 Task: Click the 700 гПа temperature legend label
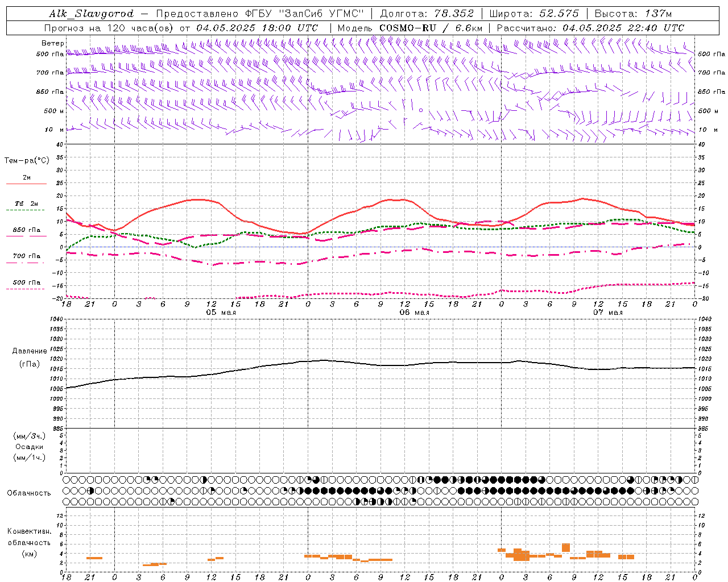click(26, 256)
